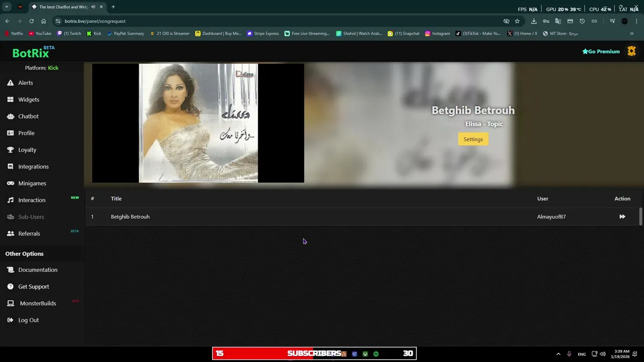Image resolution: width=644 pixels, height=362 pixels.
Task: Click the Kick platform label
Action: (53, 68)
